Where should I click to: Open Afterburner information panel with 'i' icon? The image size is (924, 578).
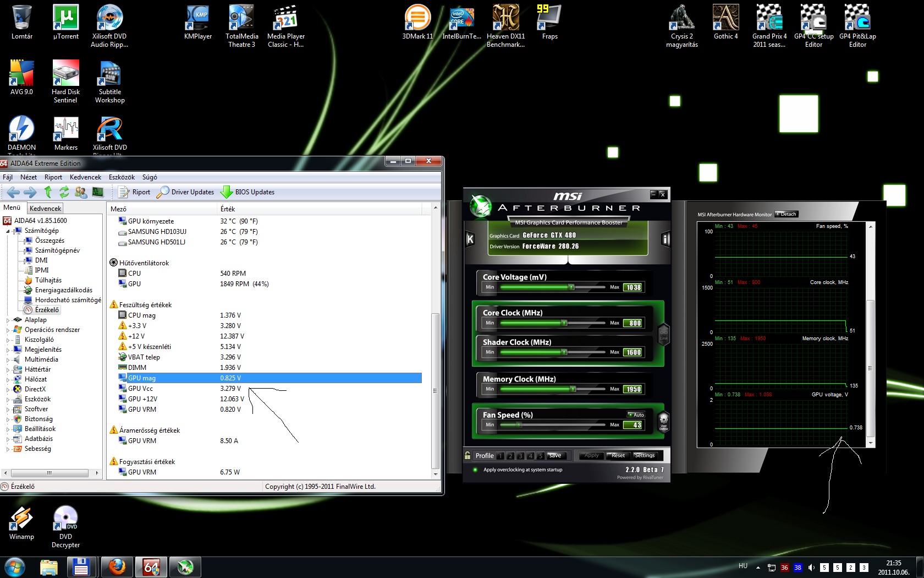(x=665, y=239)
